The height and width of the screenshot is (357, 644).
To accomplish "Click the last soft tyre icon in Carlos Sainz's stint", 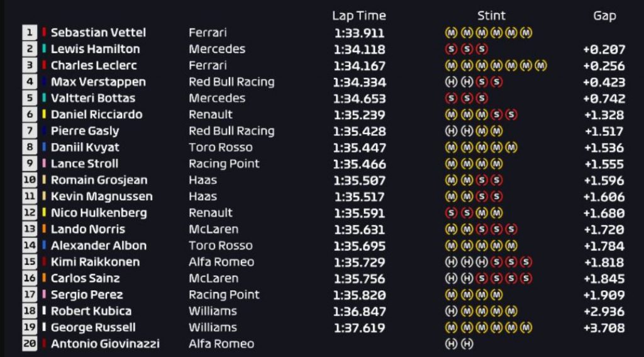I will [526, 278].
